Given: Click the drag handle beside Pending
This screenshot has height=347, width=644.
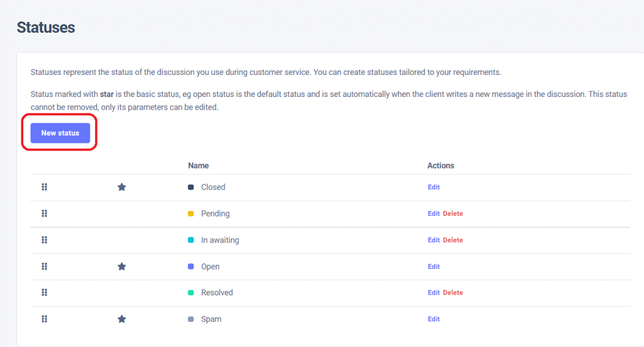Looking at the screenshot, I should coord(45,213).
